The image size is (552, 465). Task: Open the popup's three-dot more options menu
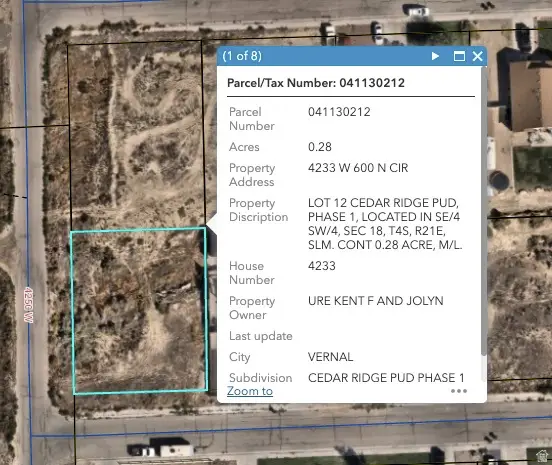click(x=459, y=391)
